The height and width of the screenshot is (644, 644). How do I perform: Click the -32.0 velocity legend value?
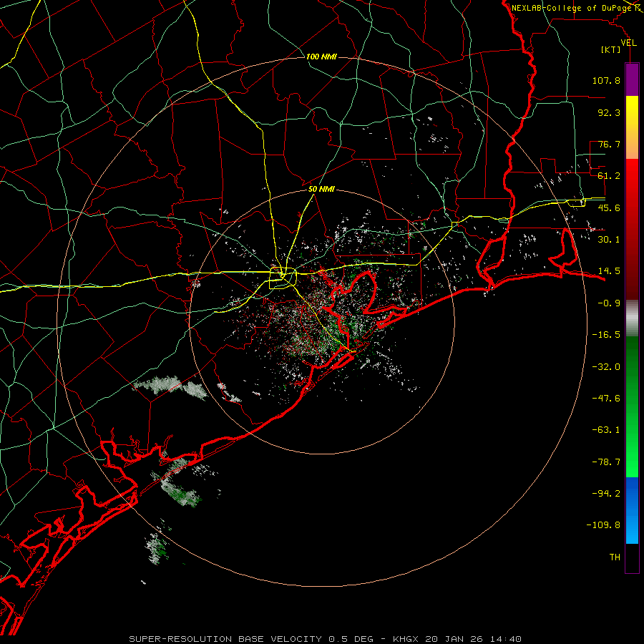tap(606, 367)
